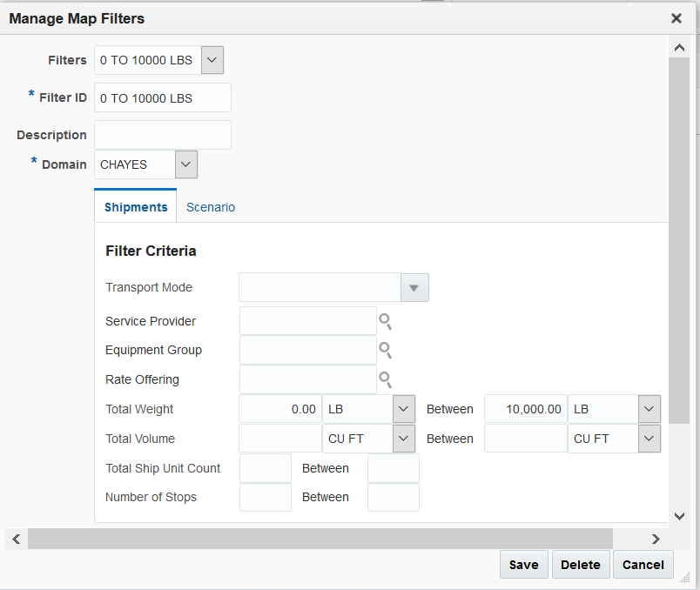Focus the Filter ID input field

[163, 98]
